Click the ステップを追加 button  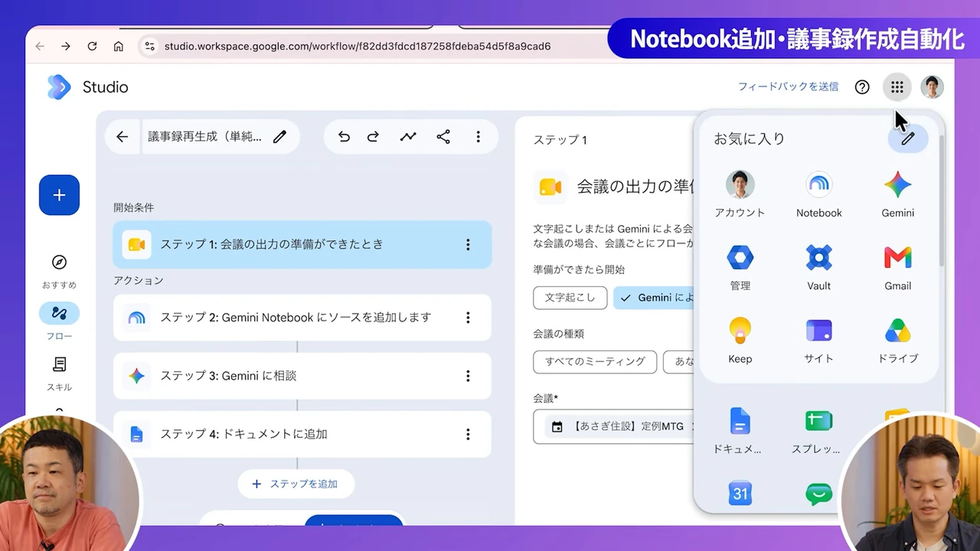(x=296, y=484)
